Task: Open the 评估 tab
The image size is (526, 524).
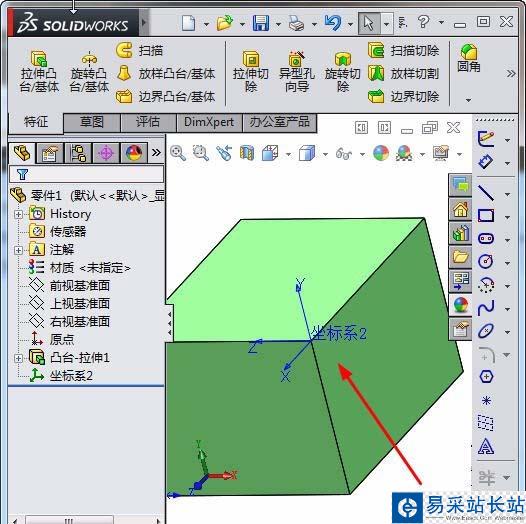Action: pyautogui.click(x=148, y=122)
